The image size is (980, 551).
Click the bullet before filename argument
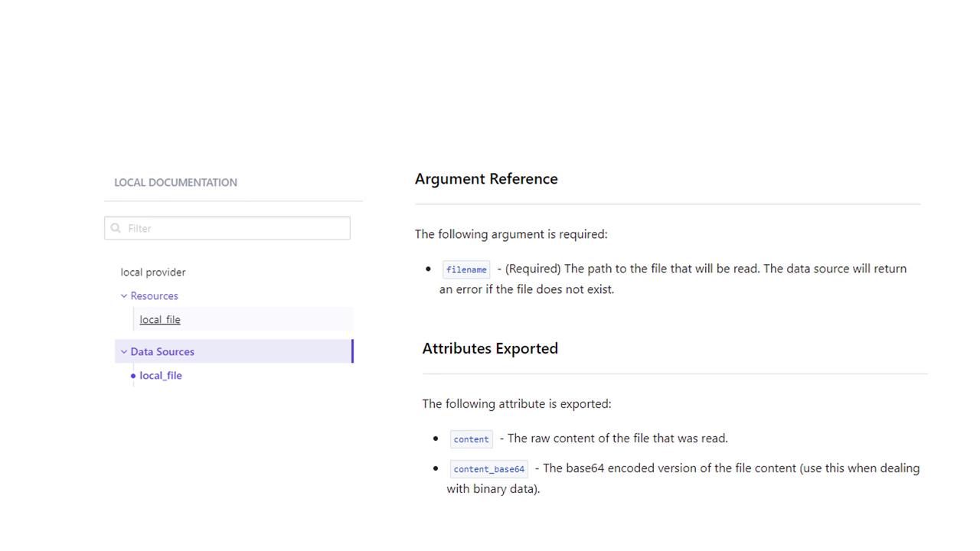tap(428, 269)
